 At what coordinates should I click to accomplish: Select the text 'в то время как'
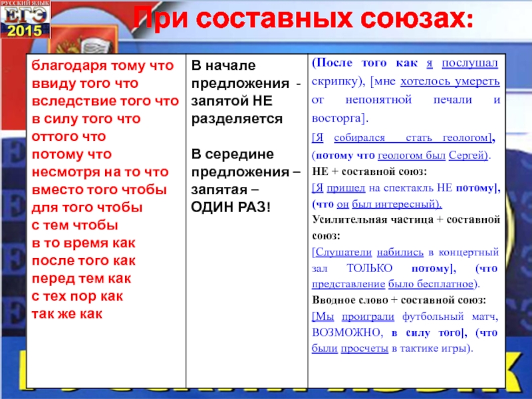click(84, 243)
